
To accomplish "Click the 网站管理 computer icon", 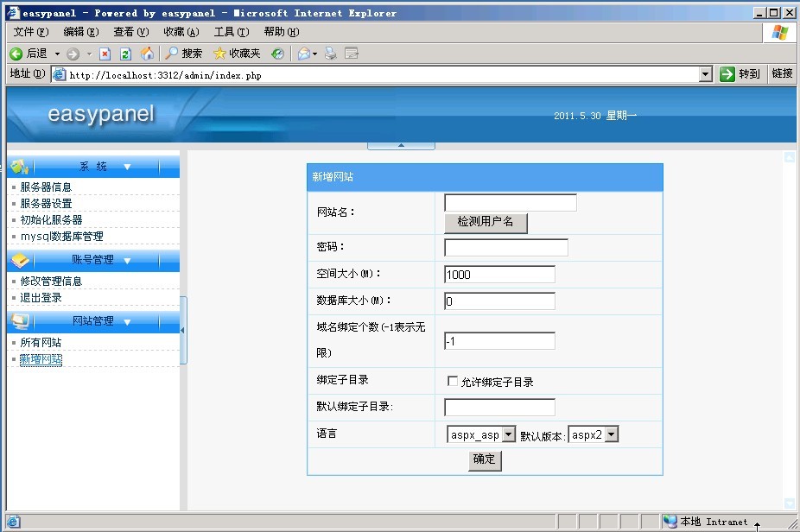I will click(x=20, y=321).
